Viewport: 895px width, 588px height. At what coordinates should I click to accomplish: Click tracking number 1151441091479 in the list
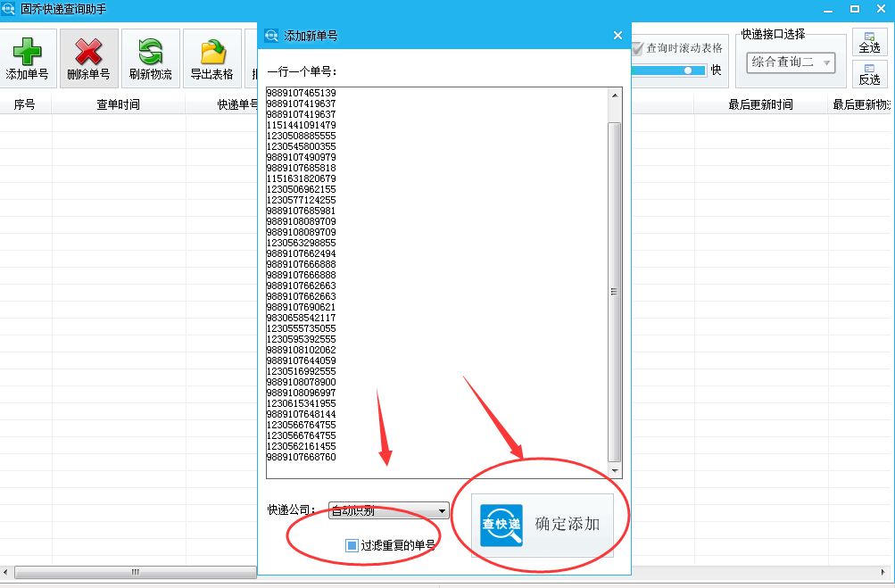pyautogui.click(x=302, y=125)
